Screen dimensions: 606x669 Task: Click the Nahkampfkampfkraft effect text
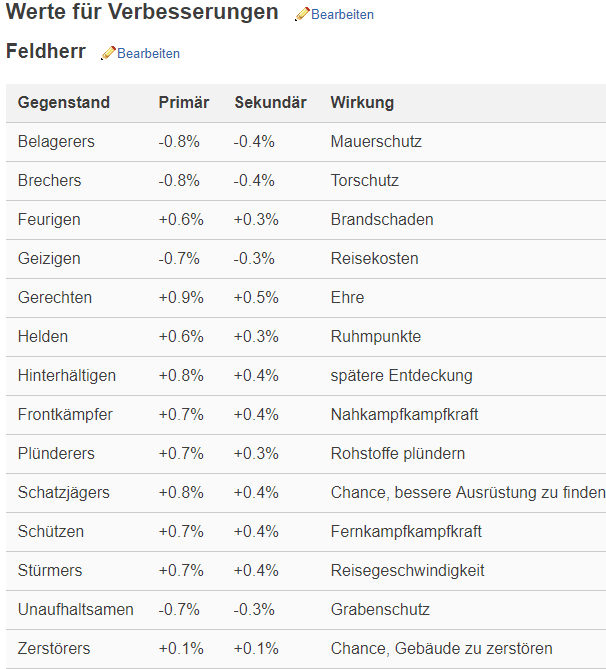[x=405, y=415]
